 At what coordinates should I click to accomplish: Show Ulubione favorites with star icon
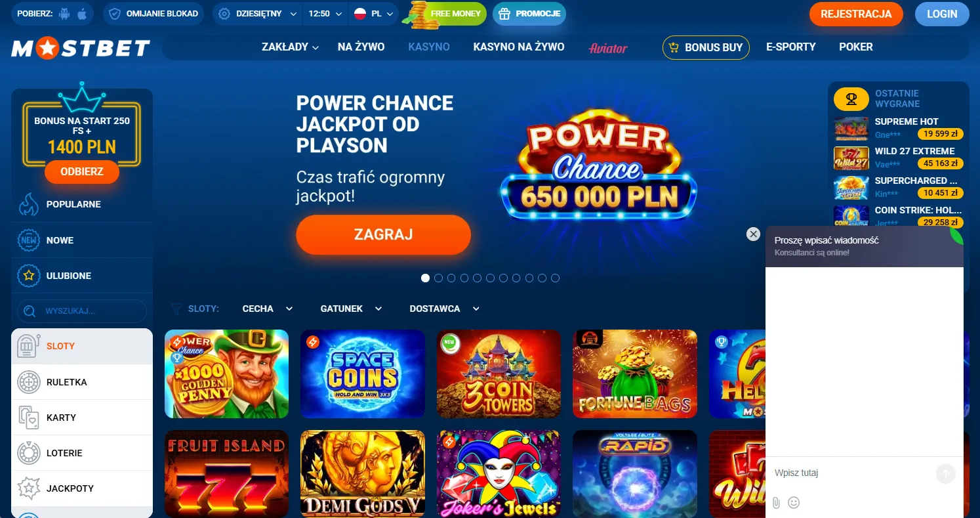tap(28, 276)
